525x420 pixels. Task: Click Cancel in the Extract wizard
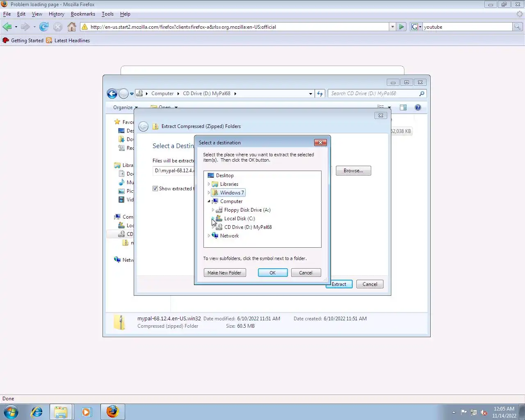click(370, 284)
